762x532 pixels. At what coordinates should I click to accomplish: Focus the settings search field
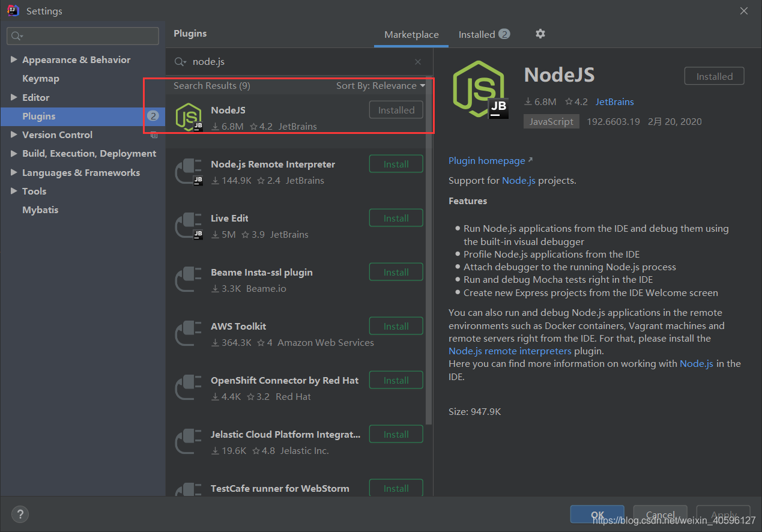[x=83, y=36]
